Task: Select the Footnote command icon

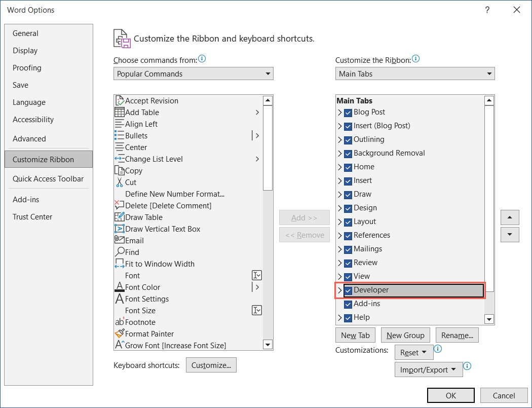Action: 119,322
